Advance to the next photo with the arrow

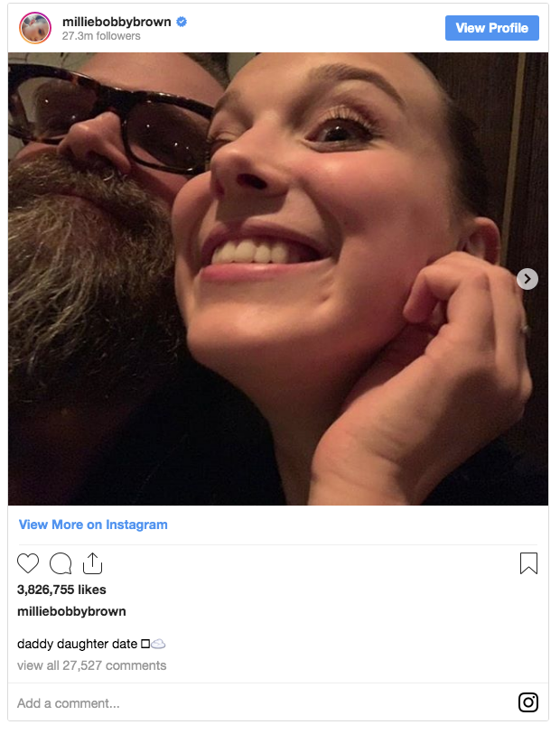pyautogui.click(x=527, y=279)
